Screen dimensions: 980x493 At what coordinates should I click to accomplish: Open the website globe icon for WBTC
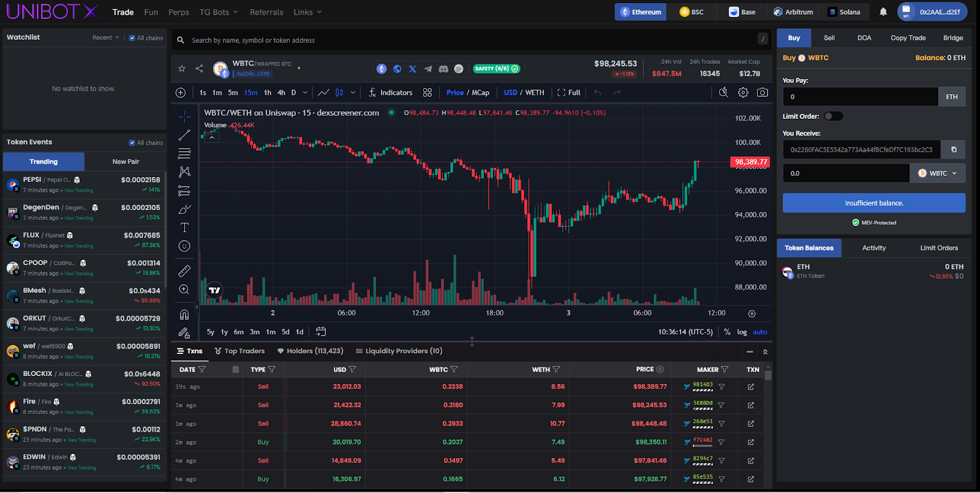click(397, 69)
